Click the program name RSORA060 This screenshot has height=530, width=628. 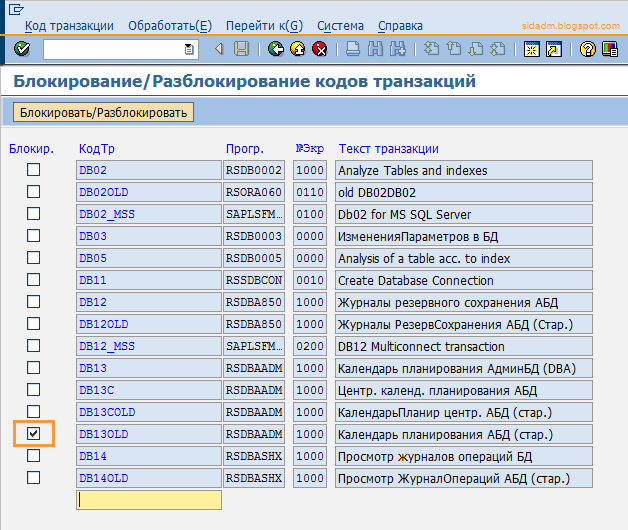pos(254,192)
